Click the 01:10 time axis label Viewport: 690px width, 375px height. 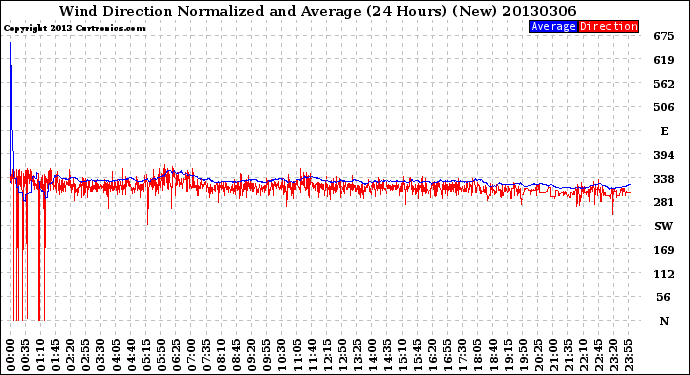(40, 355)
